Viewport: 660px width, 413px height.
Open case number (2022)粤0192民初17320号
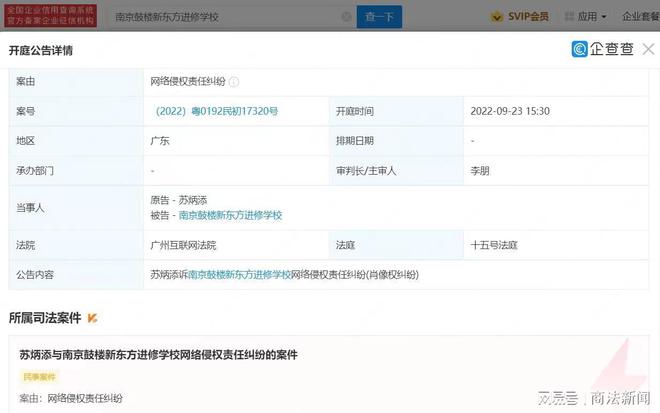point(216,111)
